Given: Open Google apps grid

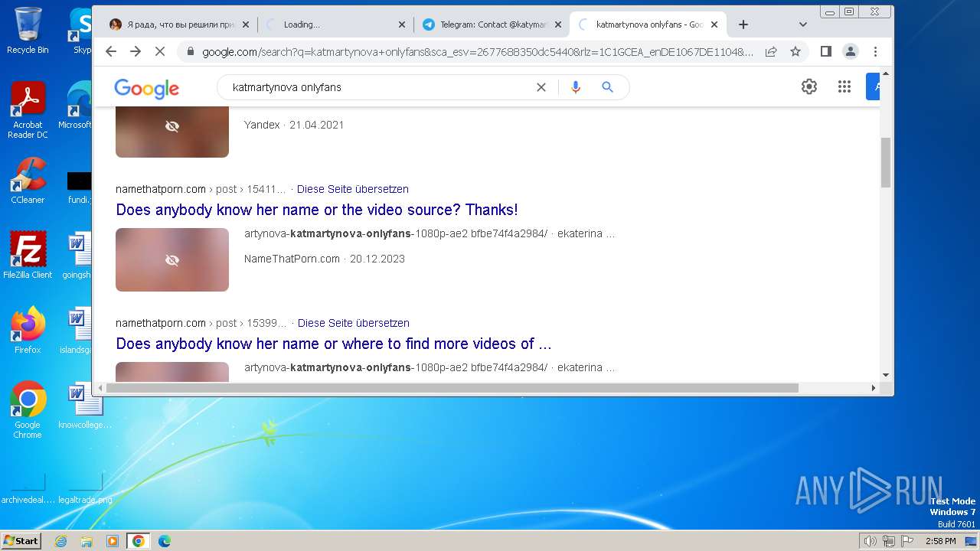Looking at the screenshot, I should tap(844, 86).
